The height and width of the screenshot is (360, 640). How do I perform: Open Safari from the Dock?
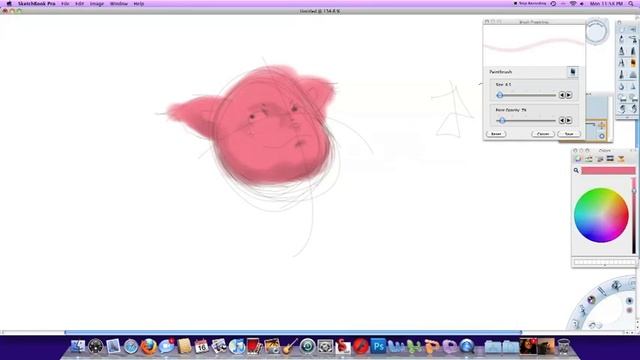point(131,347)
